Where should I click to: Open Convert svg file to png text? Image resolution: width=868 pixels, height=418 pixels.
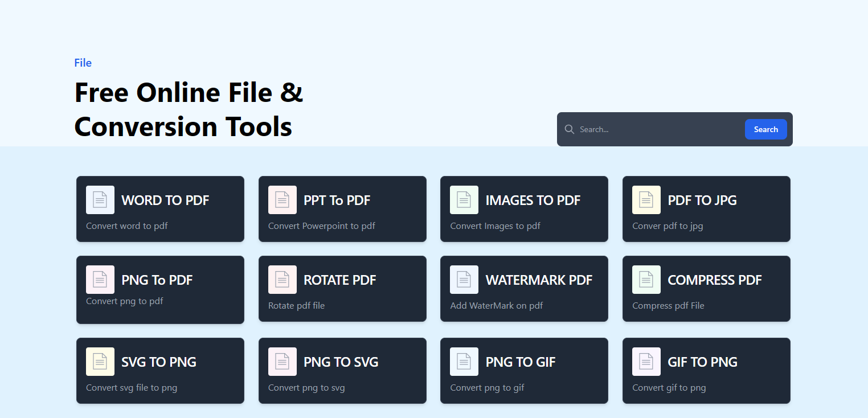[x=132, y=387]
